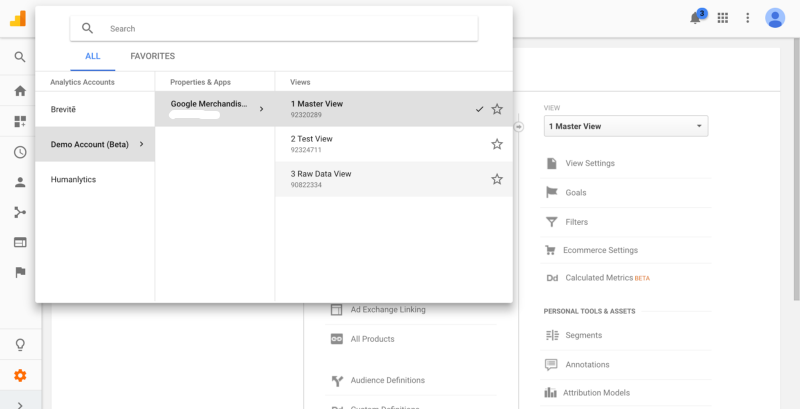Screen dimensions: 800x409
Task: Open Ecommerce Settings
Action: pos(601,250)
